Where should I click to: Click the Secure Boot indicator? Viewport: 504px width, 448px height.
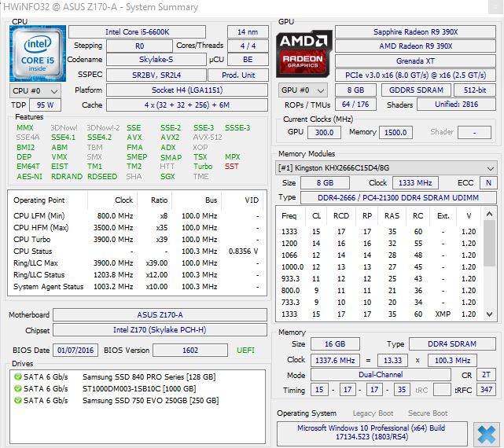(x=428, y=413)
